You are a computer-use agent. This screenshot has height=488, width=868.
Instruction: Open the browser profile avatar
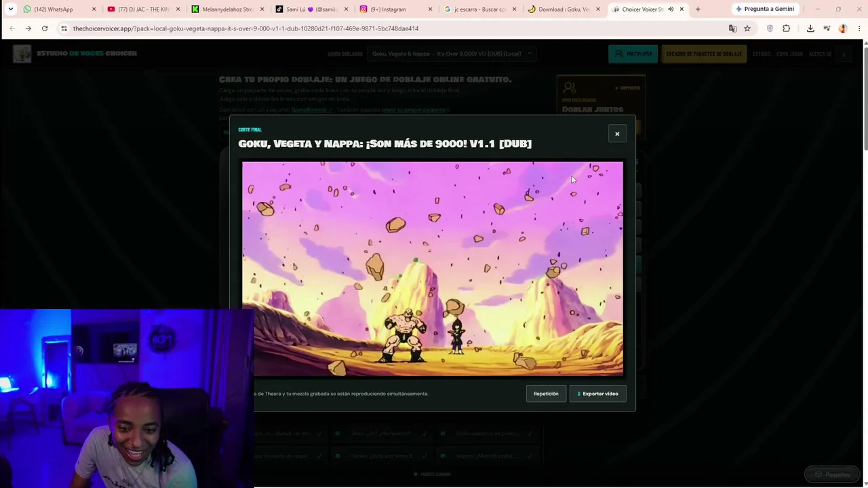(843, 28)
